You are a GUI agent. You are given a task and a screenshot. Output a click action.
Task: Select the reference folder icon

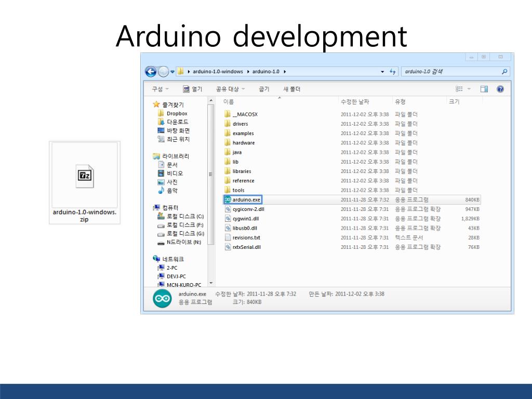click(228, 180)
